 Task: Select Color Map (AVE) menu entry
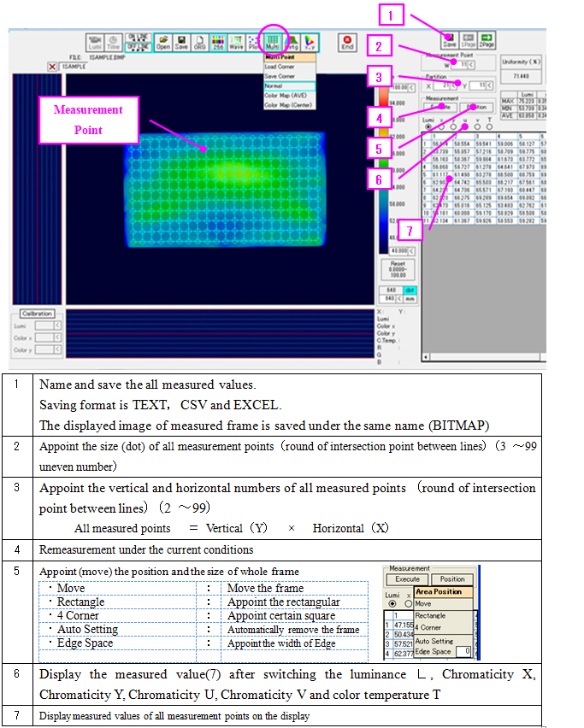(290, 96)
